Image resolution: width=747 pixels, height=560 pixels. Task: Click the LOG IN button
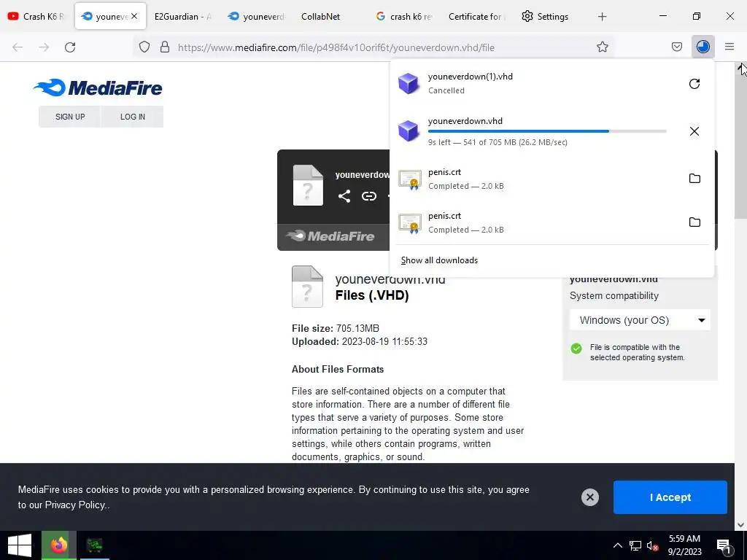[133, 117]
